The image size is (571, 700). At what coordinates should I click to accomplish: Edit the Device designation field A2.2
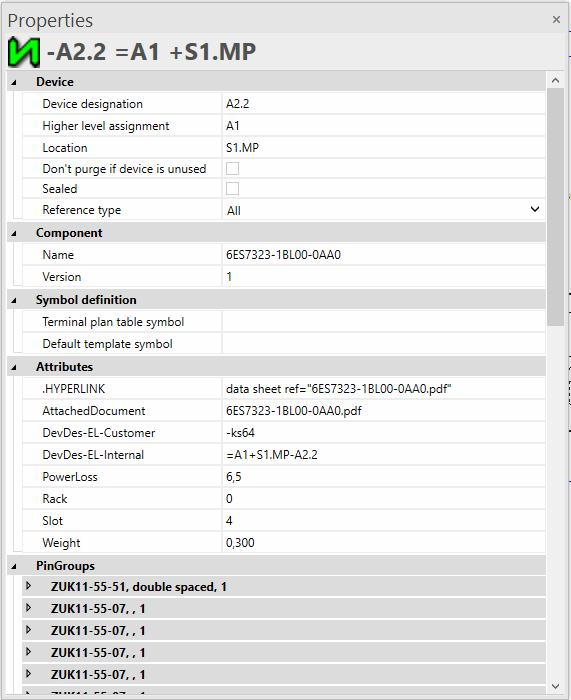pyautogui.click(x=383, y=104)
